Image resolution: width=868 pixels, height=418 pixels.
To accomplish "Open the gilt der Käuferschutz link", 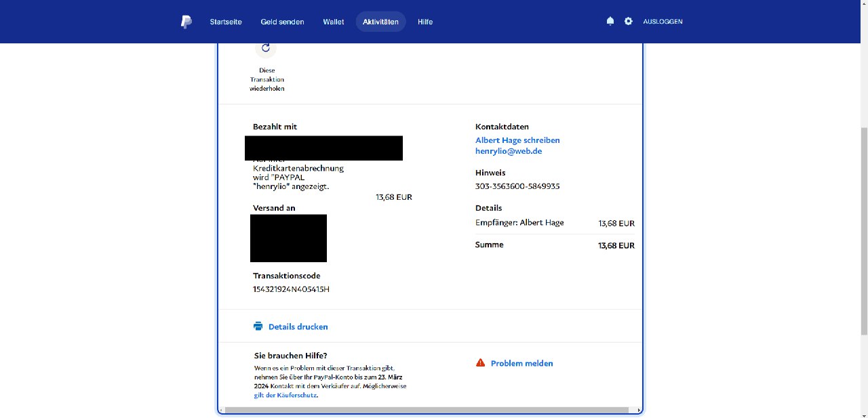I will pyautogui.click(x=285, y=395).
